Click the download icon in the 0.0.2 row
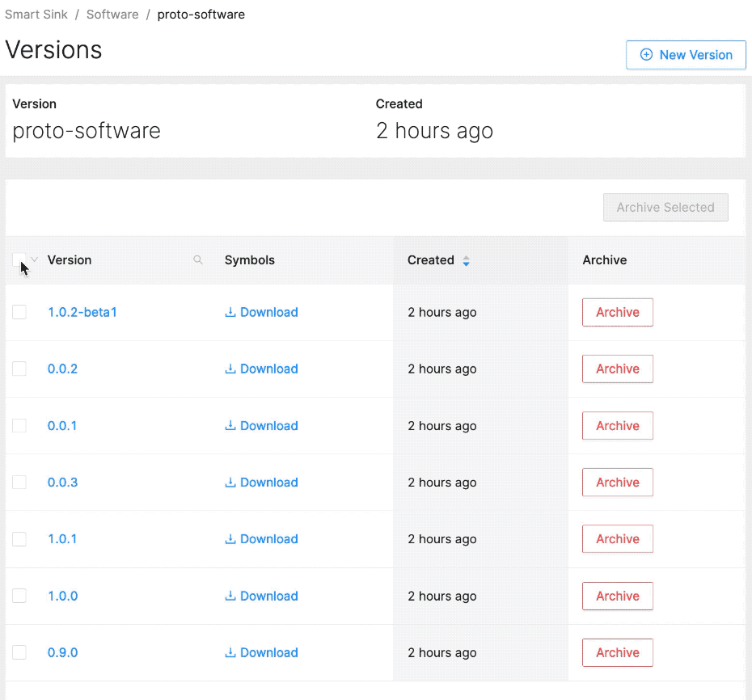This screenshot has height=700, width=752. 230,369
